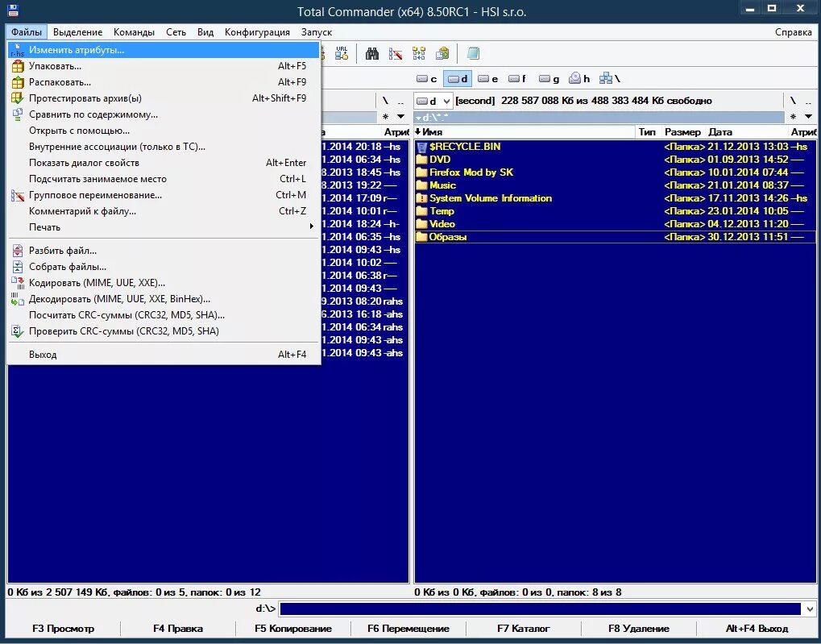Click the icon beside Разбить файл
This screenshot has width=821, height=644.
coord(18,251)
